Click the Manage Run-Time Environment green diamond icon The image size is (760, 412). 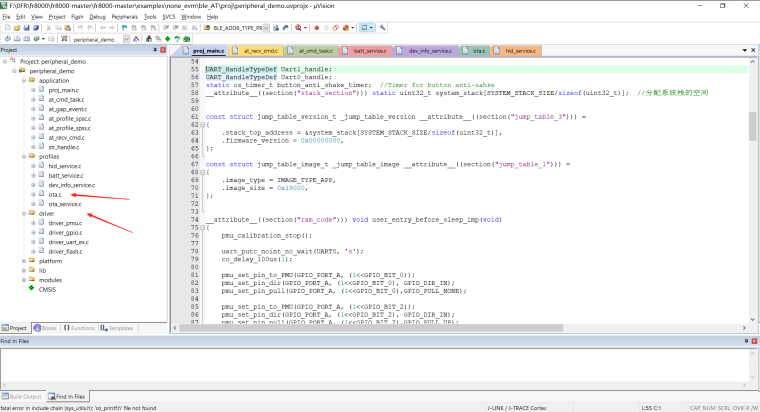tap(169, 39)
